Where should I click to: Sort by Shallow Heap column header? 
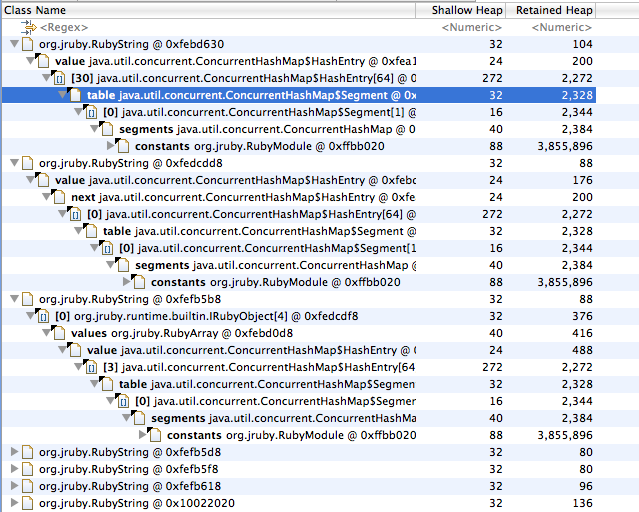[x=461, y=10]
